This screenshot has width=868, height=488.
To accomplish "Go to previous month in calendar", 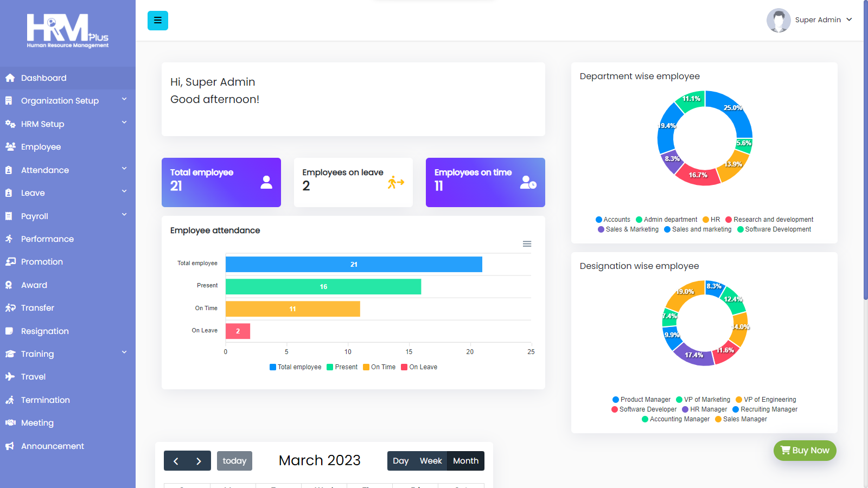I will (176, 461).
